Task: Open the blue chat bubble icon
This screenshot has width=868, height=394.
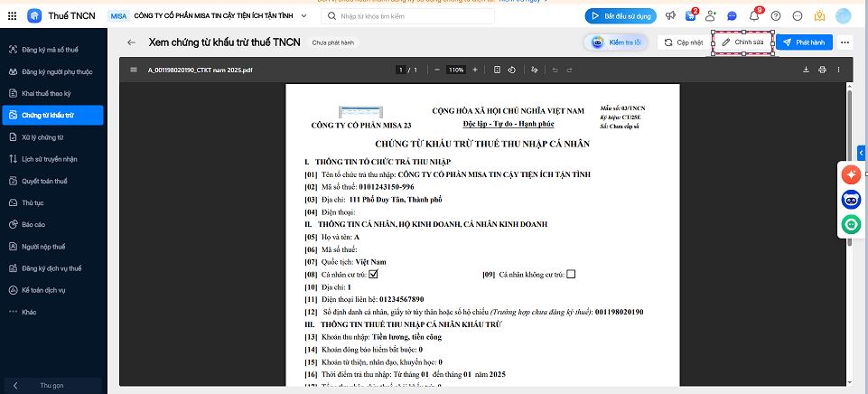Action: pyautogui.click(x=732, y=16)
